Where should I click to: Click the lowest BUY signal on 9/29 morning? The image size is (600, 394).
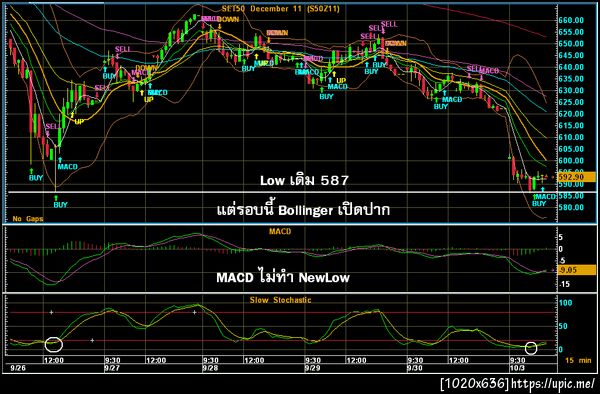(x=326, y=96)
